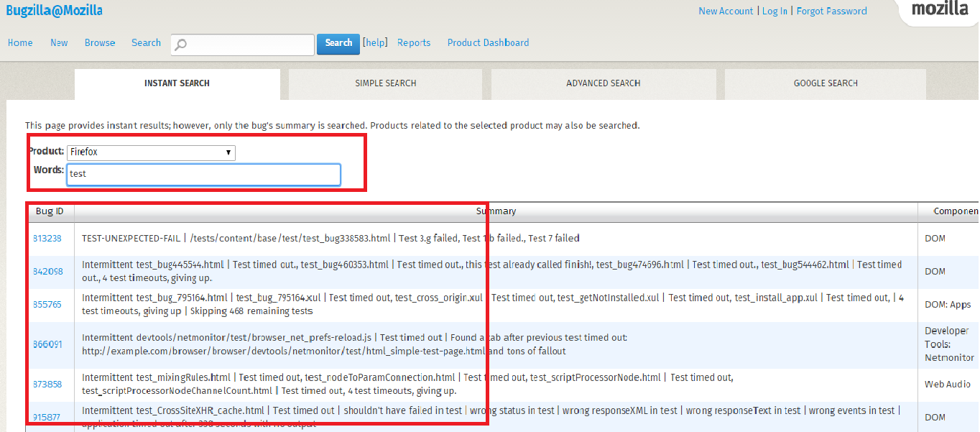Focus the quick search box in header
Image resolution: width=980 pixels, height=432 pixels.
pyautogui.click(x=243, y=45)
